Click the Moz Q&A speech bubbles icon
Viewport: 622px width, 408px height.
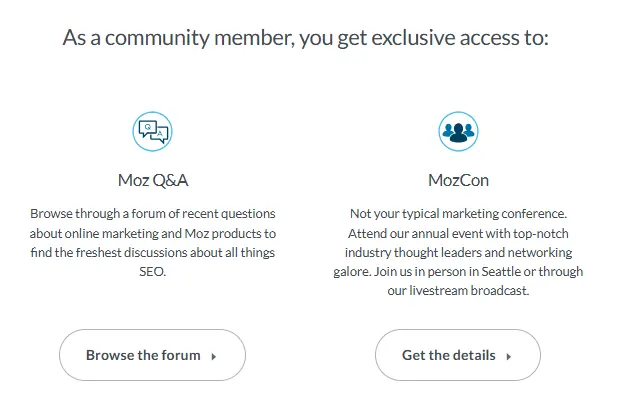coord(152,131)
